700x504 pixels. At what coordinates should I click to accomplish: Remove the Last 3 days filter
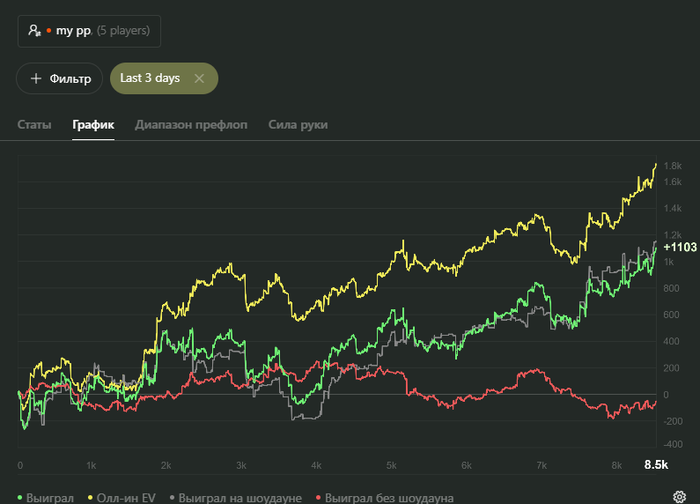click(x=199, y=78)
